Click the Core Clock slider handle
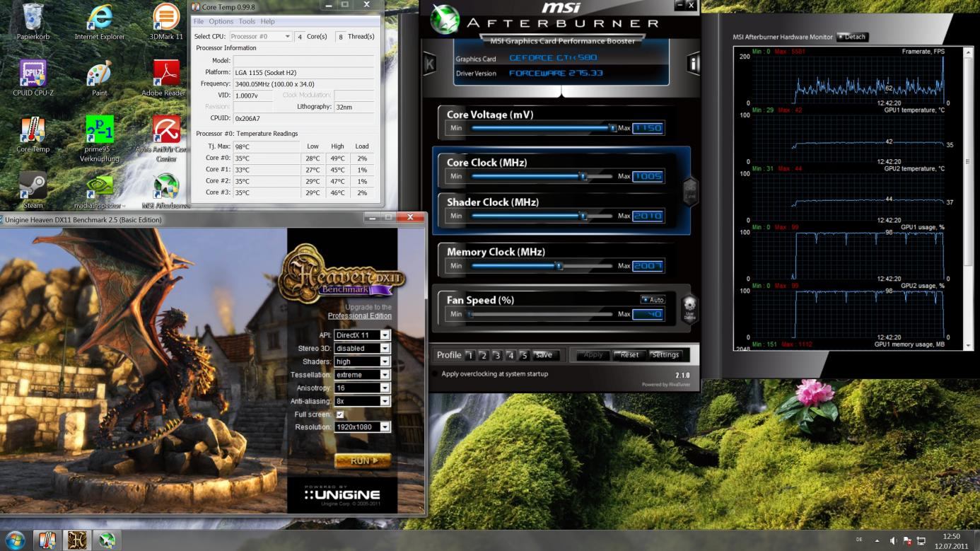980x551 pixels. click(583, 176)
